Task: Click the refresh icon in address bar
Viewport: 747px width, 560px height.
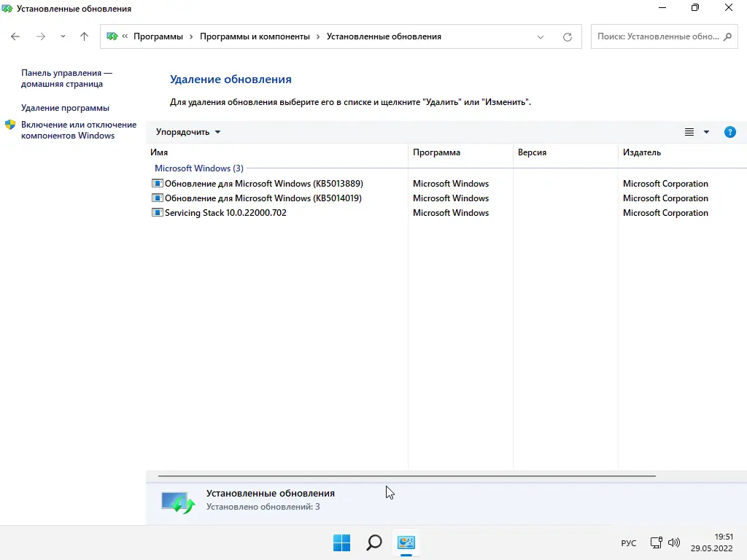Action: coord(567,36)
